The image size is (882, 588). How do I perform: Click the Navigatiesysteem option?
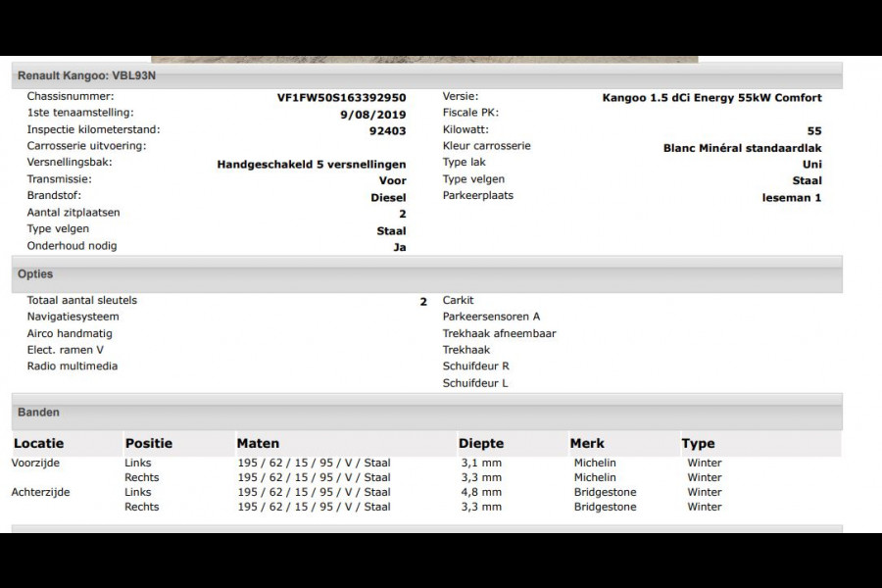click(73, 317)
